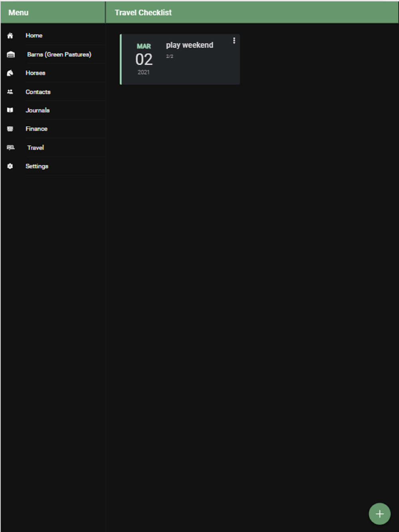Open Home menu item

coord(53,35)
